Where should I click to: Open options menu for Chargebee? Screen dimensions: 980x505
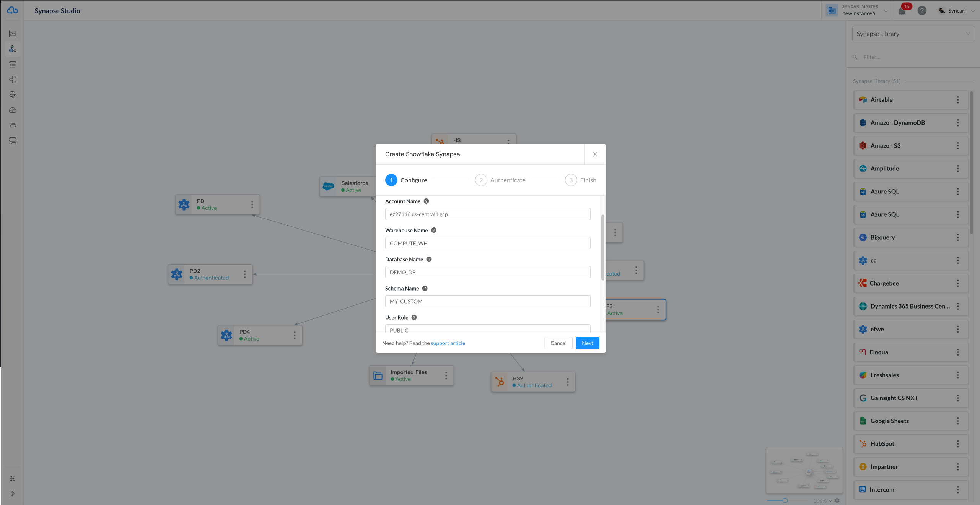958,283
